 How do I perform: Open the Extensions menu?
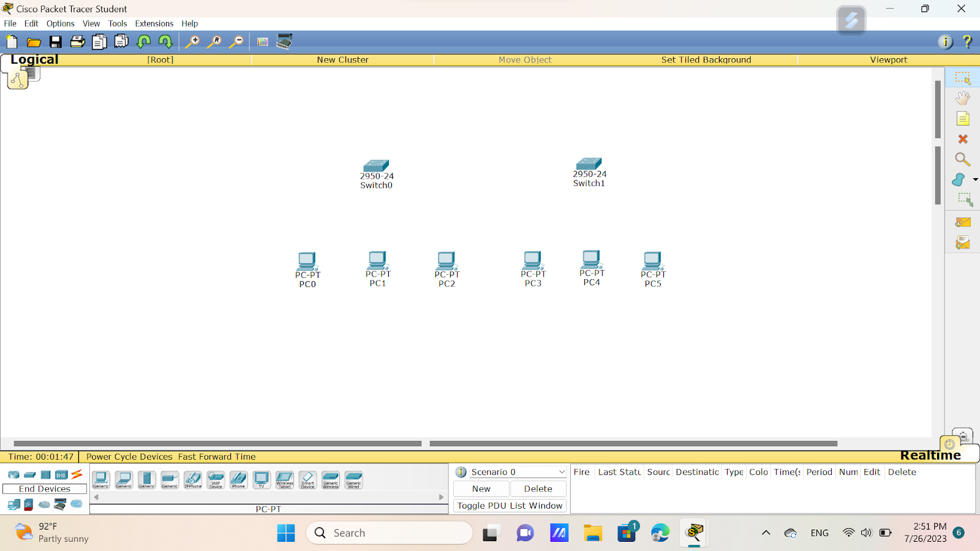coord(154,23)
